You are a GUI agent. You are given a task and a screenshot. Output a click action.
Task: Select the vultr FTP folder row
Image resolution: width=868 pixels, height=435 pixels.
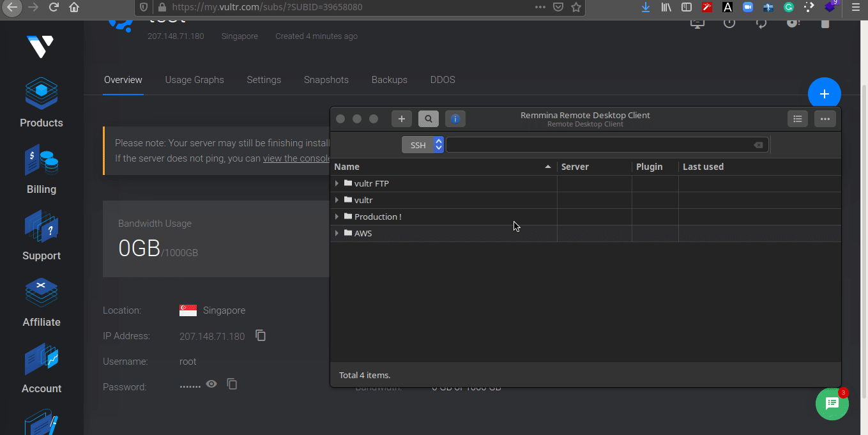[x=586, y=183]
